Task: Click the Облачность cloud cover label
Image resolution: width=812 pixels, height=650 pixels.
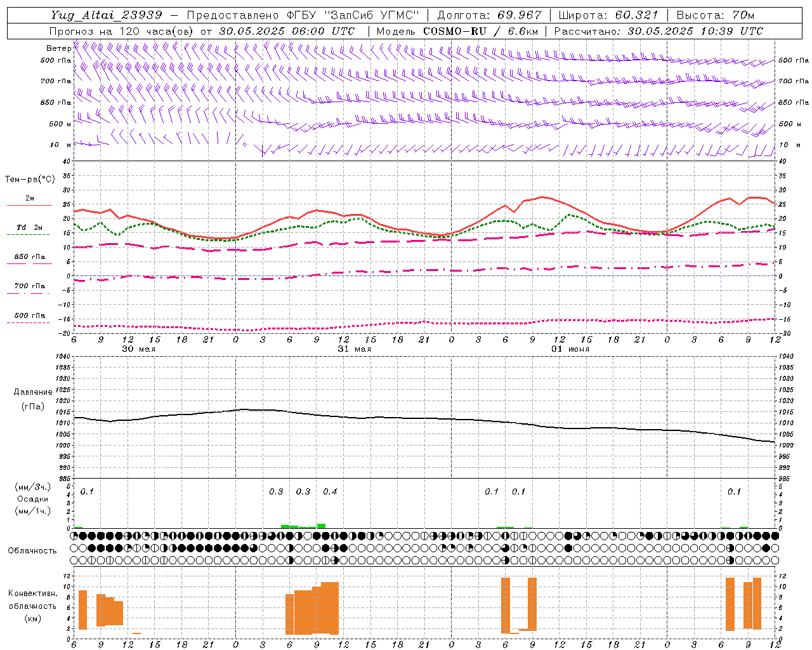Action: (32, 551)
